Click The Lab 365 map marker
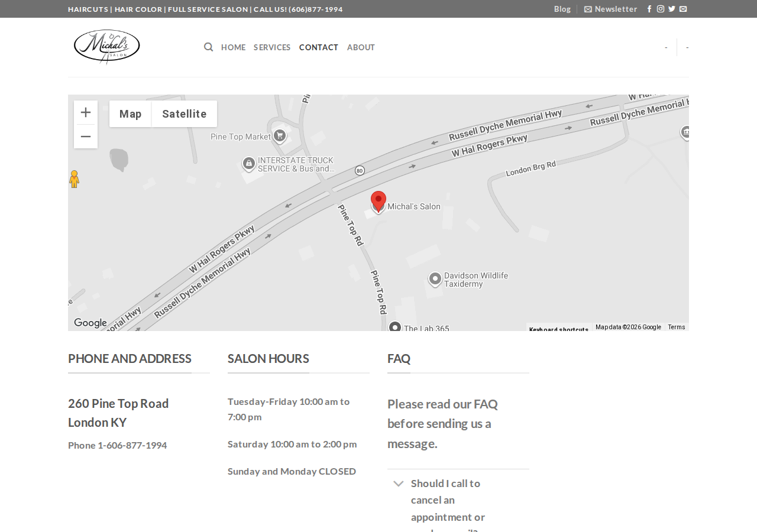This screenshot has height=532, width=757. (x=395, y=326)
